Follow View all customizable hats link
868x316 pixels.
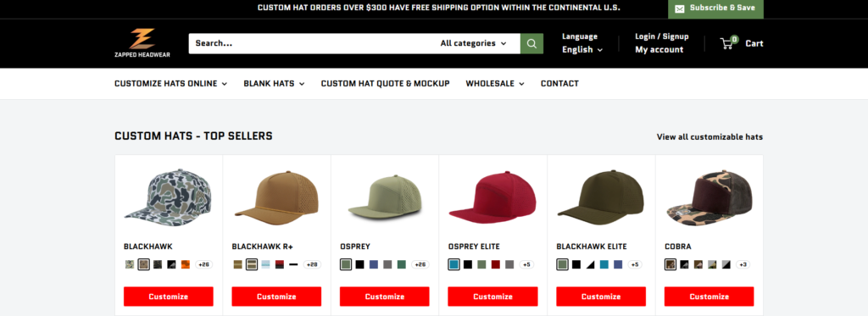pyautogui.click(x=709, y=136)
